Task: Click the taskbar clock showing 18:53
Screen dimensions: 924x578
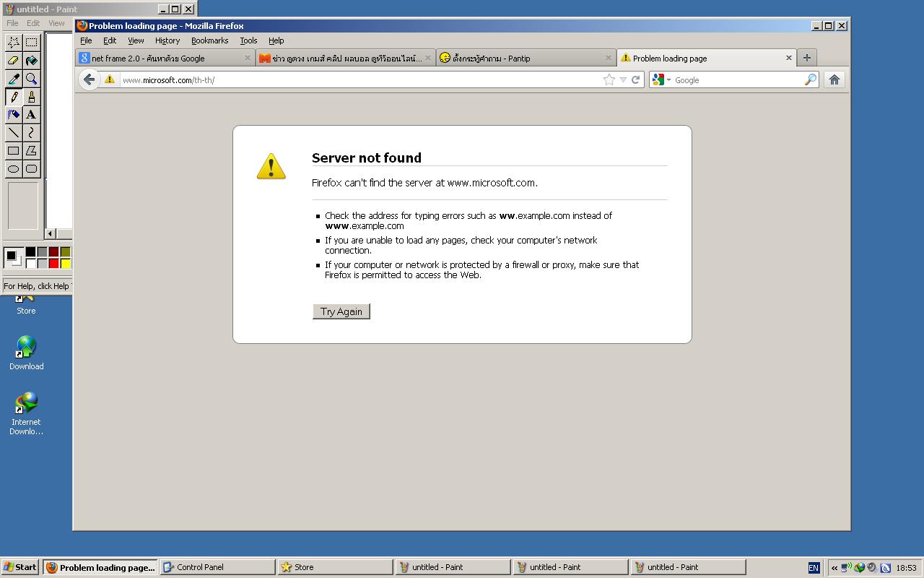Action: coord(906,568)
